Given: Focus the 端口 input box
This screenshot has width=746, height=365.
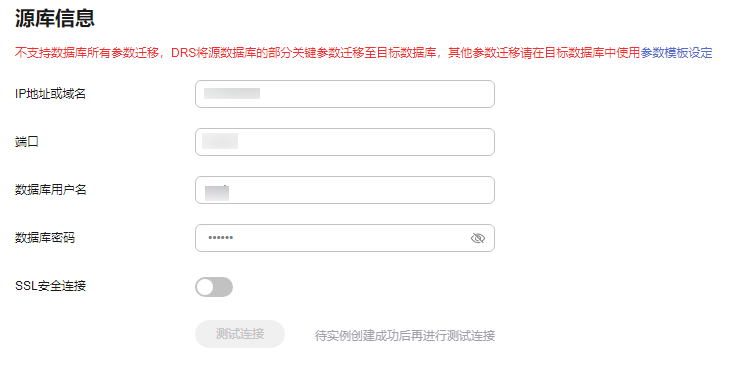Looking at the screenshot, I should 345,142.
